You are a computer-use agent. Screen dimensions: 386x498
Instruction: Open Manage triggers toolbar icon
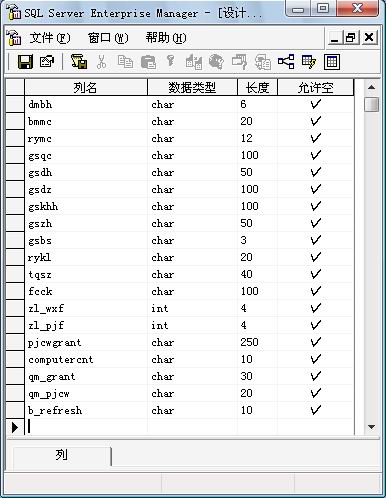[239, 62]
